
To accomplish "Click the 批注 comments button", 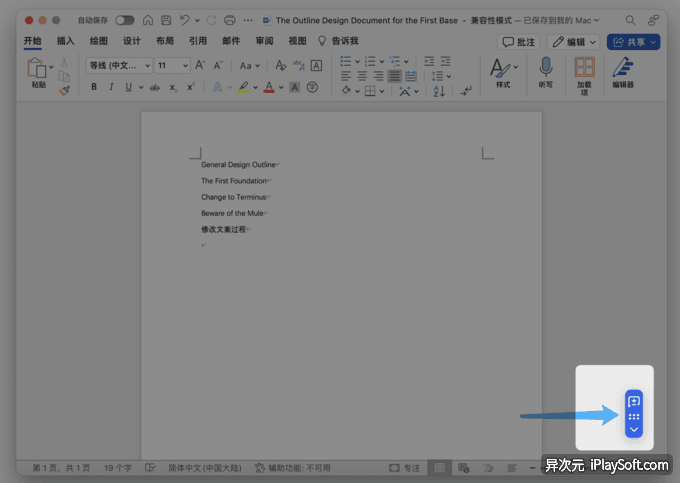I will pos(518,42).
